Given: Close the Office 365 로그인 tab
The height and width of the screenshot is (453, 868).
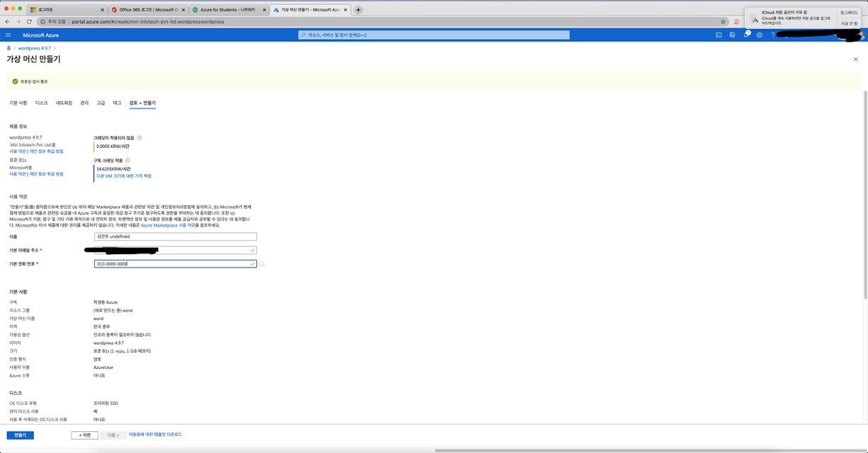Looking at the screenshot, I should pos(184,10).
